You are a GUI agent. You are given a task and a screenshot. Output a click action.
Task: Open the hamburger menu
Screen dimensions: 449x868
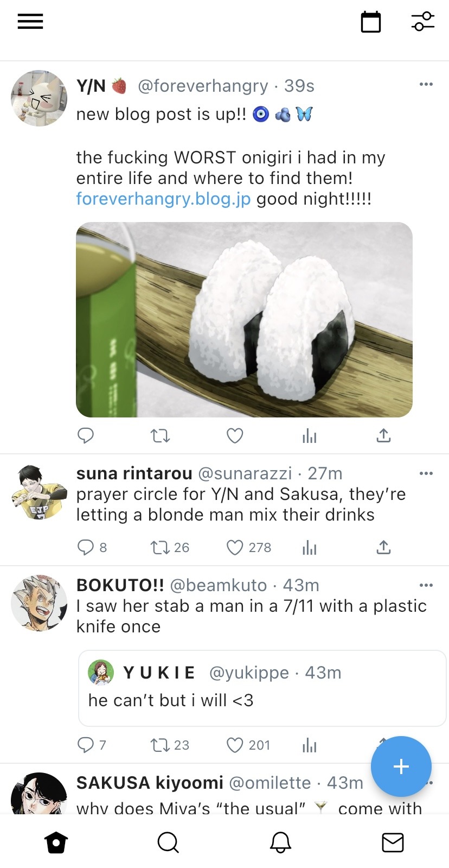pos(30,21)
